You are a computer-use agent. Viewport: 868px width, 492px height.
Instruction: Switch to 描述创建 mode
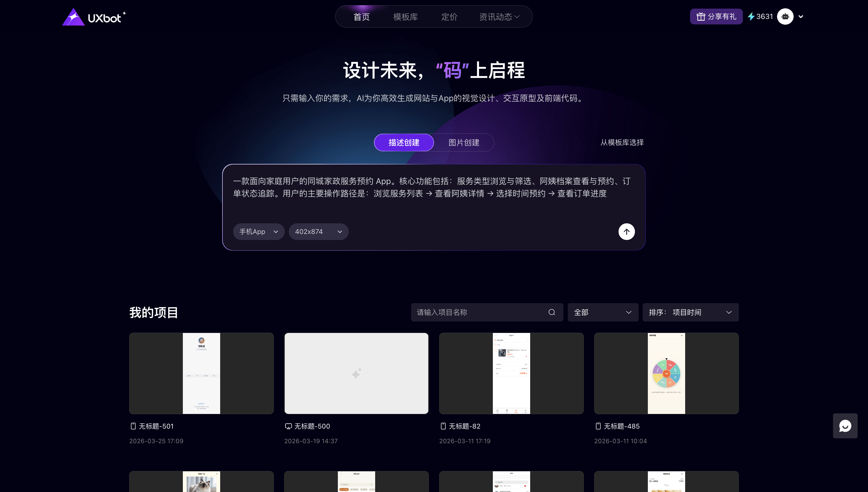pyautogui.click(x=404, y=143)
